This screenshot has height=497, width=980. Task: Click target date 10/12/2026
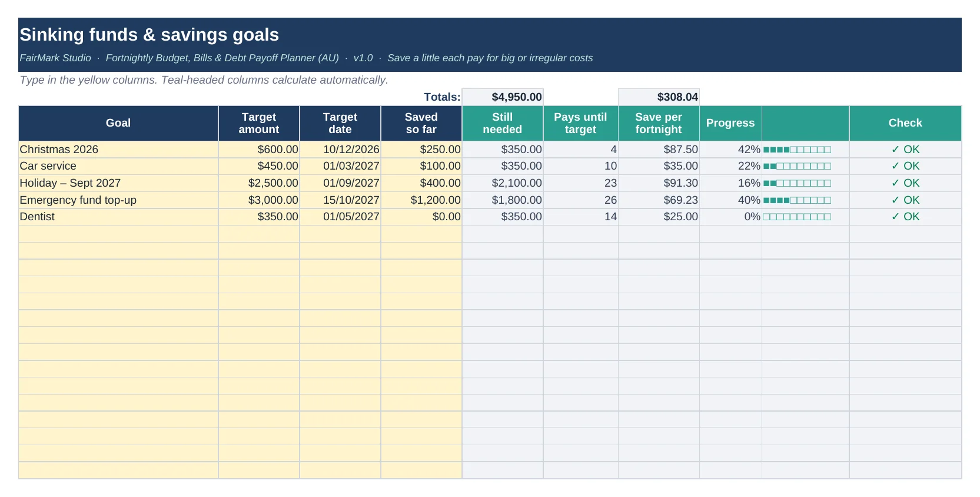click(x=340, y=150)
